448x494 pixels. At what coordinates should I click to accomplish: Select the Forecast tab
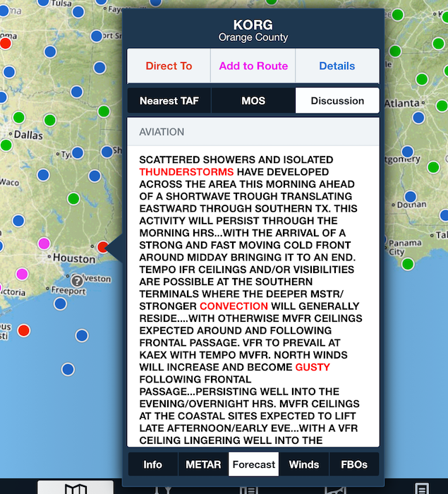pyautogui.click(x=253, y=464)
